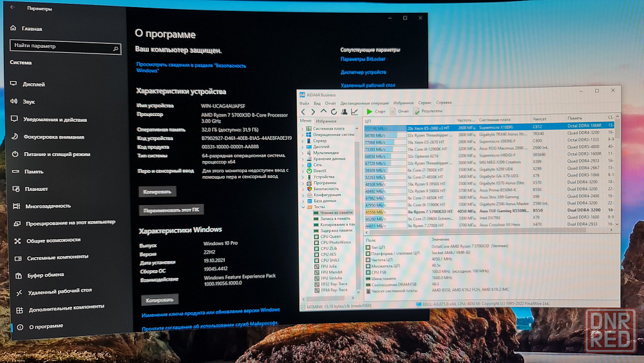Click the navigation tree vertical scrollbar
This screenshot has height=363, width=644.
[x=357, y=210]
